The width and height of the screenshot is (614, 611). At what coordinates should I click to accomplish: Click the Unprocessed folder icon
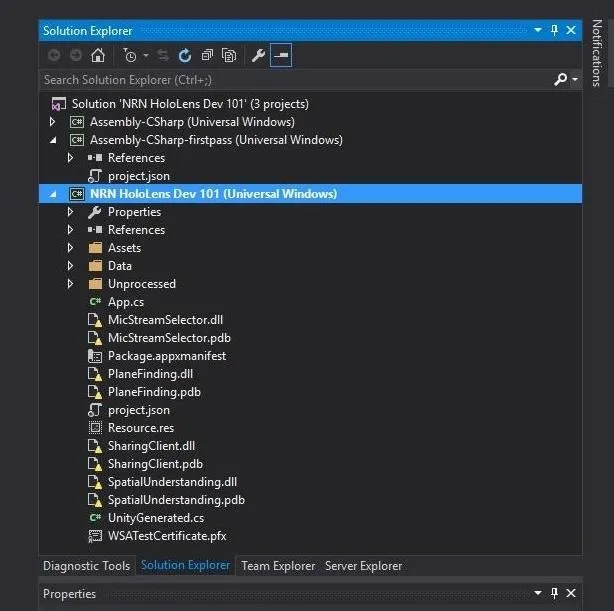pyautogui.click(x=95, y=284)
